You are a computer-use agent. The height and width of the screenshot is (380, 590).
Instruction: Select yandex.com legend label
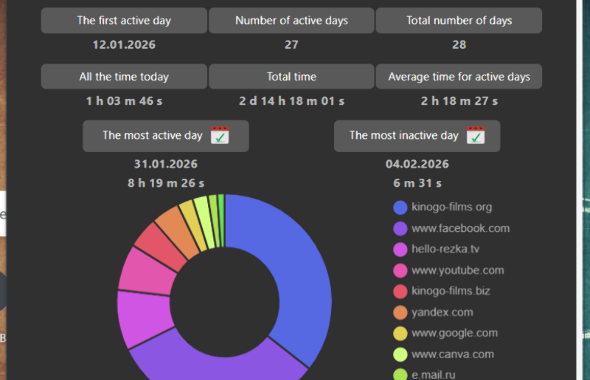coord(442,312)
